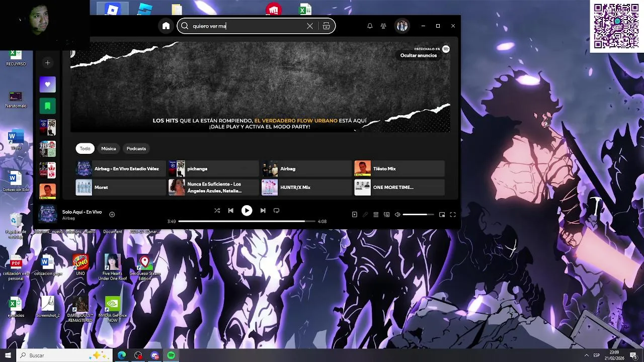Open DARK SOULS REMASTERED desktop shortcut
Viewport: 644px width, 362px height.
click(x=80, y=309)
